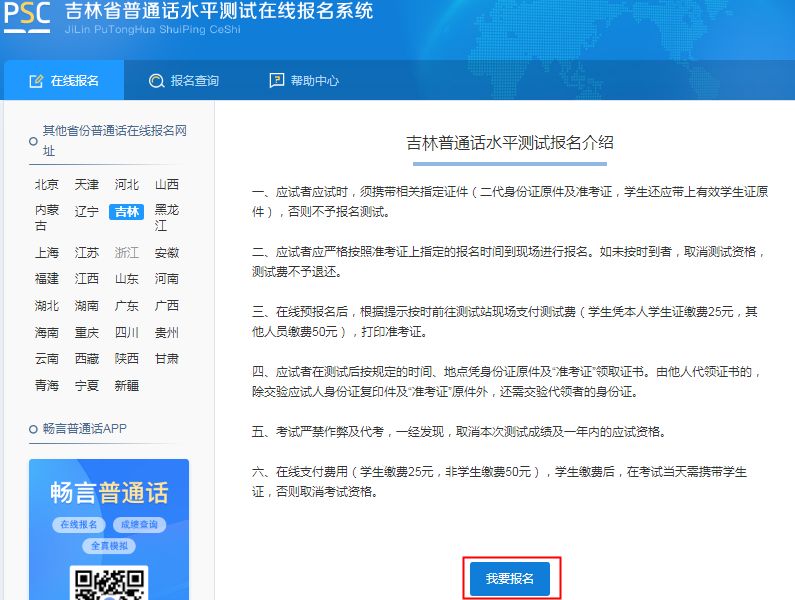The height and width of the screenshot is (600, 795).
Task: Open the 黑龙江 province link
Action: tap(167, 218)
